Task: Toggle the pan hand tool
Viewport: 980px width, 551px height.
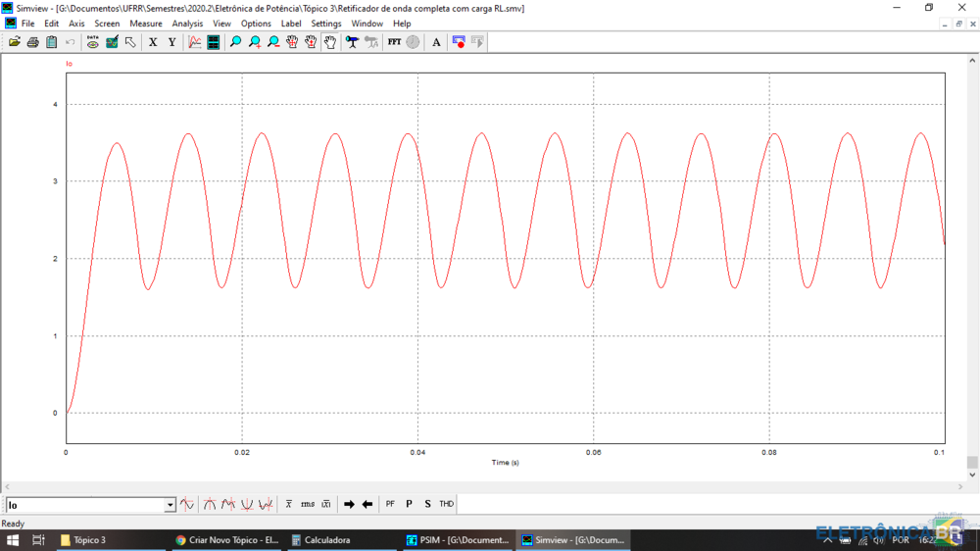Action: tap(330, 42)
